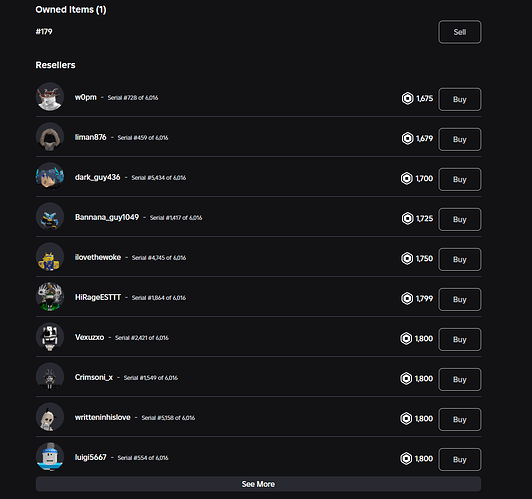Click the Robux icon beside 1,750
The width and height of the screenshot is (532, 499).
click(407, 258)
